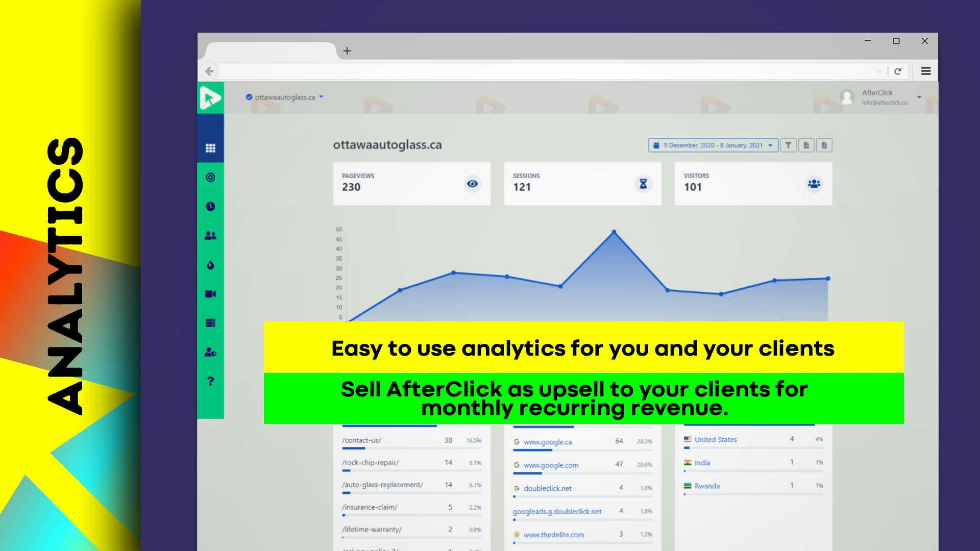Screen dimensions: 980x551
Task: Expand the ottawaautoglass.ca site selector dropdown
Action: 321,97
